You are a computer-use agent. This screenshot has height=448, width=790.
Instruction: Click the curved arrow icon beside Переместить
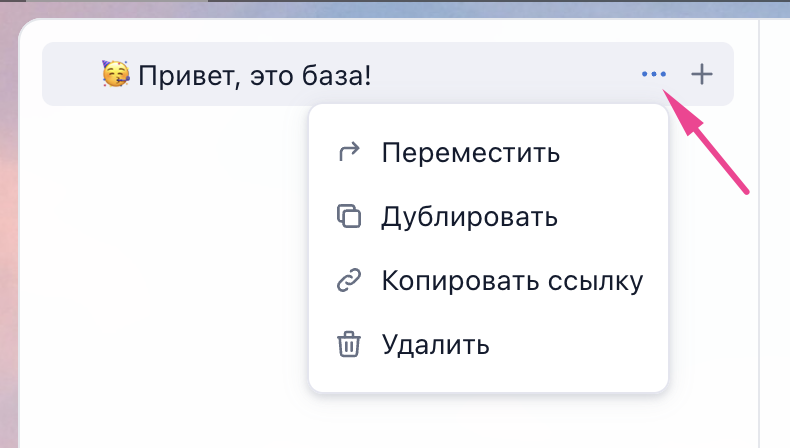349,152
